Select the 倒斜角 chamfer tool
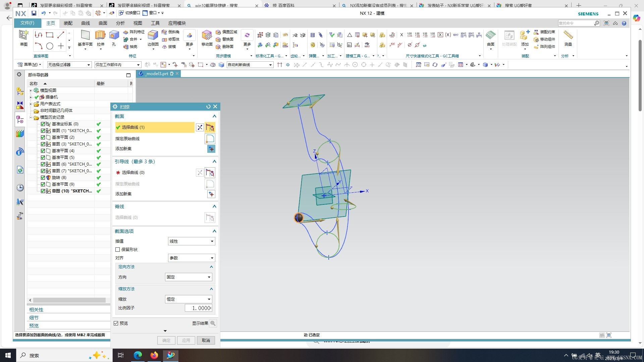Screen dimensions: 644x362 click(171, 32)
